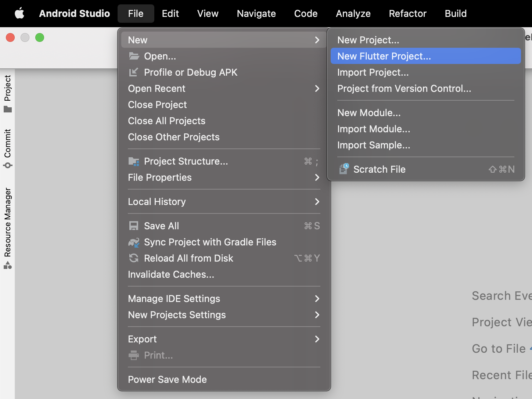Close the File menu in menu bar
This screenshot has width=532, height=399.
point(136,14)
